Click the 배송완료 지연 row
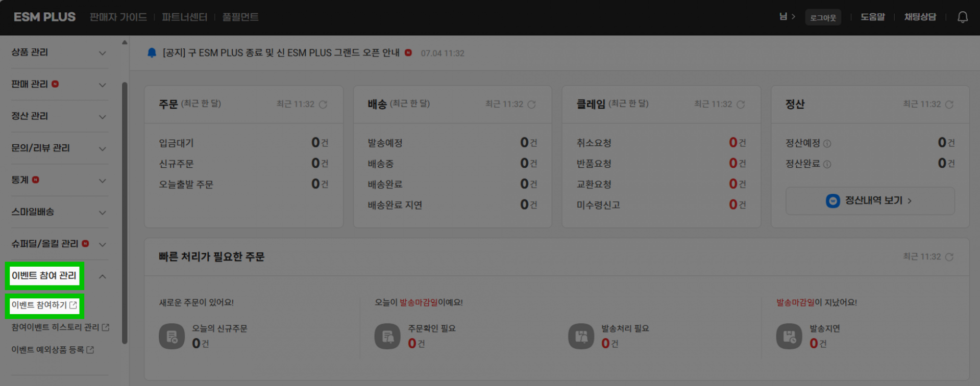 coord(452,205)
